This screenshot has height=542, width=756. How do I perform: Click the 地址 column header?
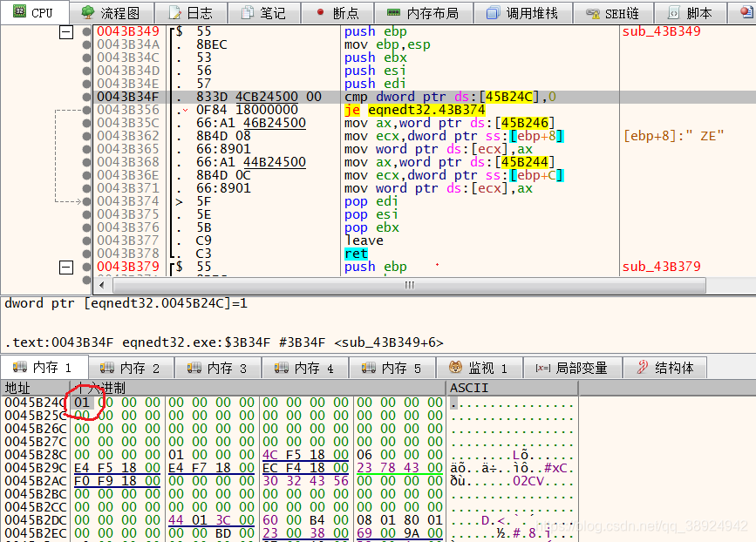pyautogui.click(x=35, y=388)
